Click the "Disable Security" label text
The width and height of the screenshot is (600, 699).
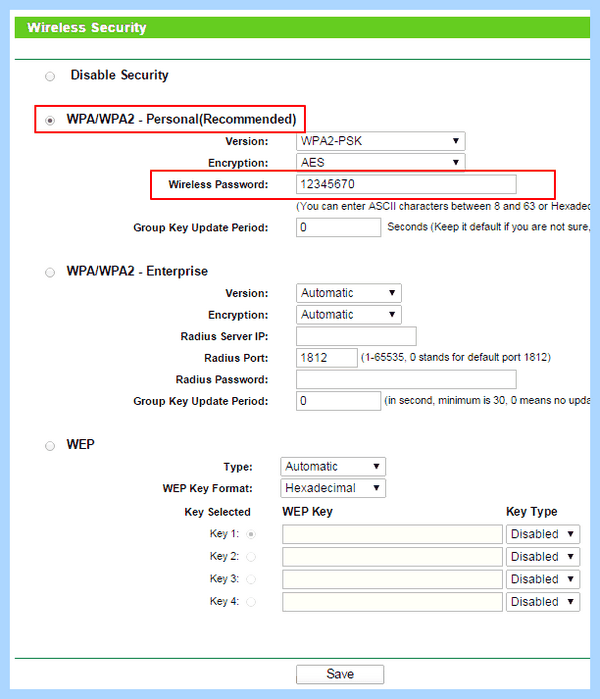[119, 75]
